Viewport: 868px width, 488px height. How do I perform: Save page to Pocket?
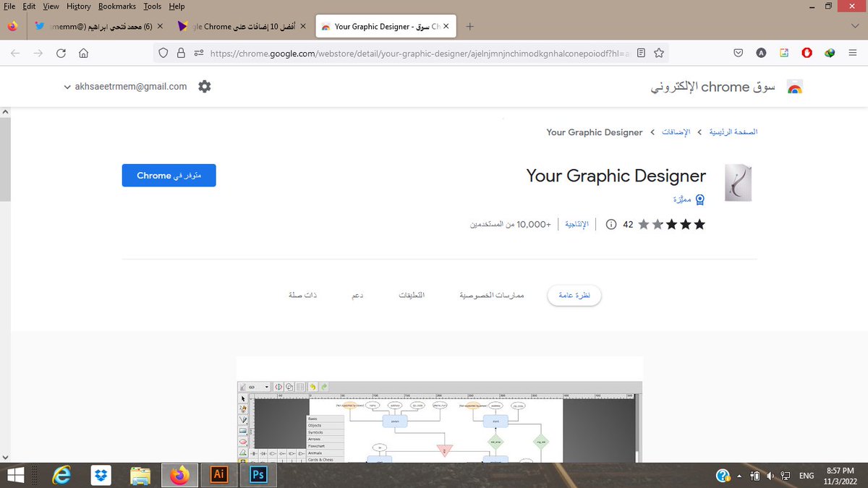(x=738, y=53)
